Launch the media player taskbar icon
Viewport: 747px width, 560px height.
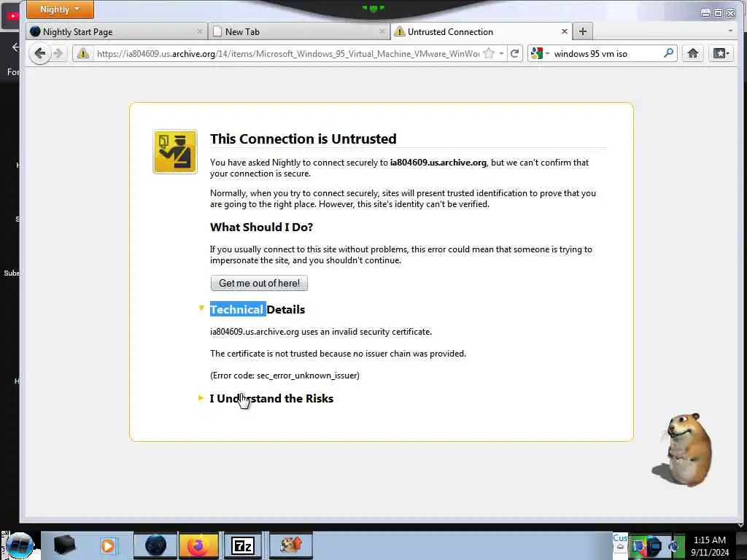108,545
